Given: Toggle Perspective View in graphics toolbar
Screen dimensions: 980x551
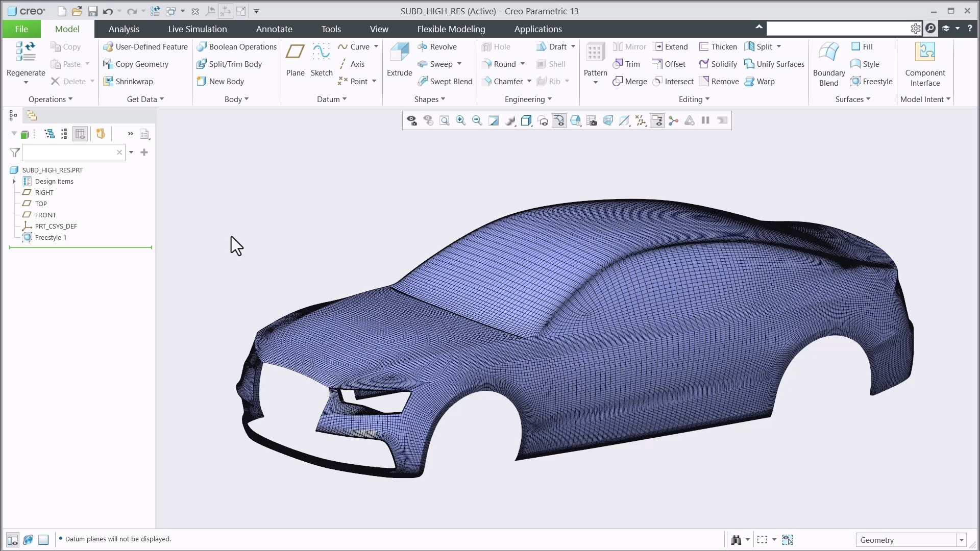Looking at the screenshot, I should [608, 121].
